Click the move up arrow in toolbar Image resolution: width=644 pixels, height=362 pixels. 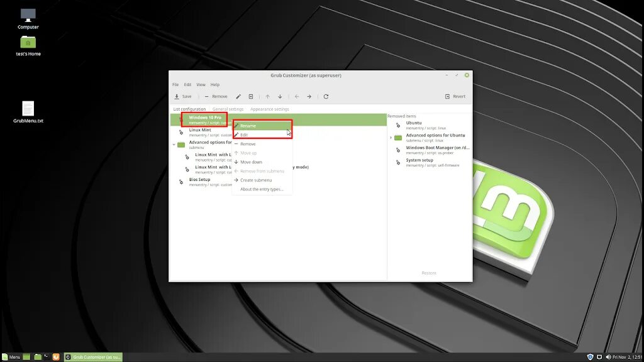point(267,96)
